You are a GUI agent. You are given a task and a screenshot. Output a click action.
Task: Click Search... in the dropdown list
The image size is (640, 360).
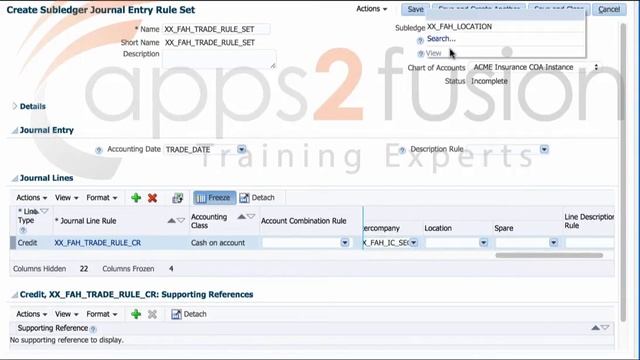tap(441, 39)
